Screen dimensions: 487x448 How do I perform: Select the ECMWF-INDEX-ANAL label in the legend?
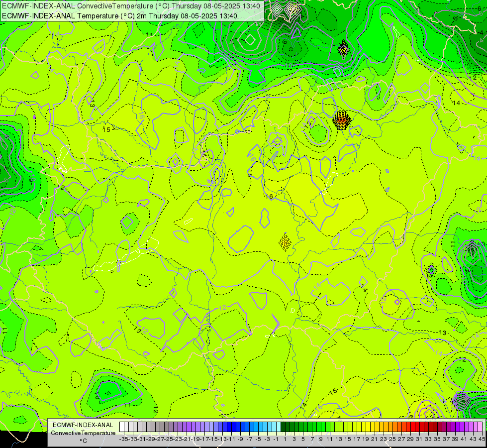[x=83, y=425]
